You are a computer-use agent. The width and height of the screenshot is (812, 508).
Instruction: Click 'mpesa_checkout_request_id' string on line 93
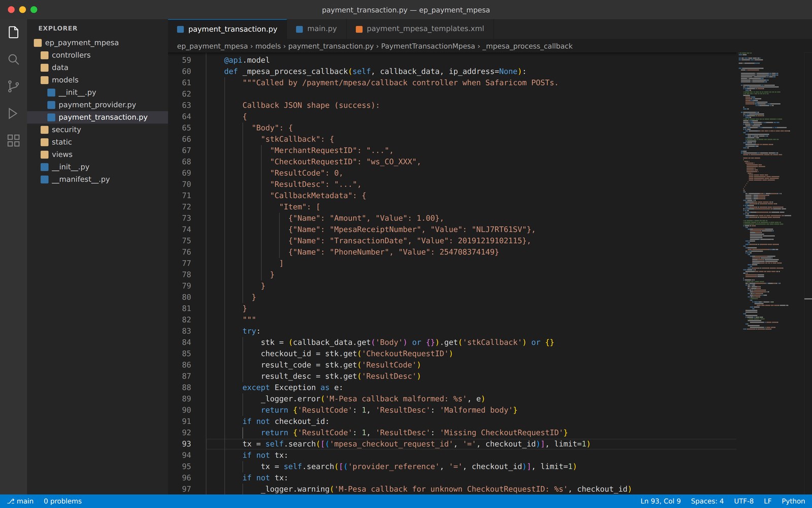tap(391, 444)
